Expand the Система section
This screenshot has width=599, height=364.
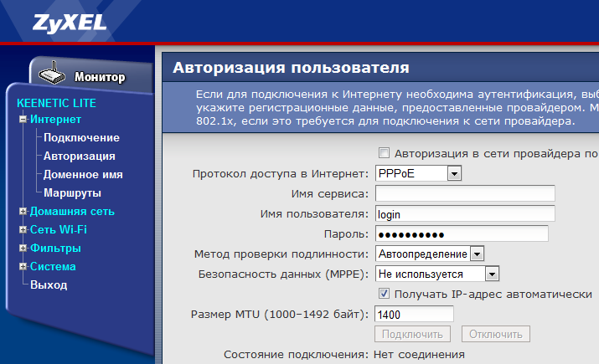click(23, 267)
